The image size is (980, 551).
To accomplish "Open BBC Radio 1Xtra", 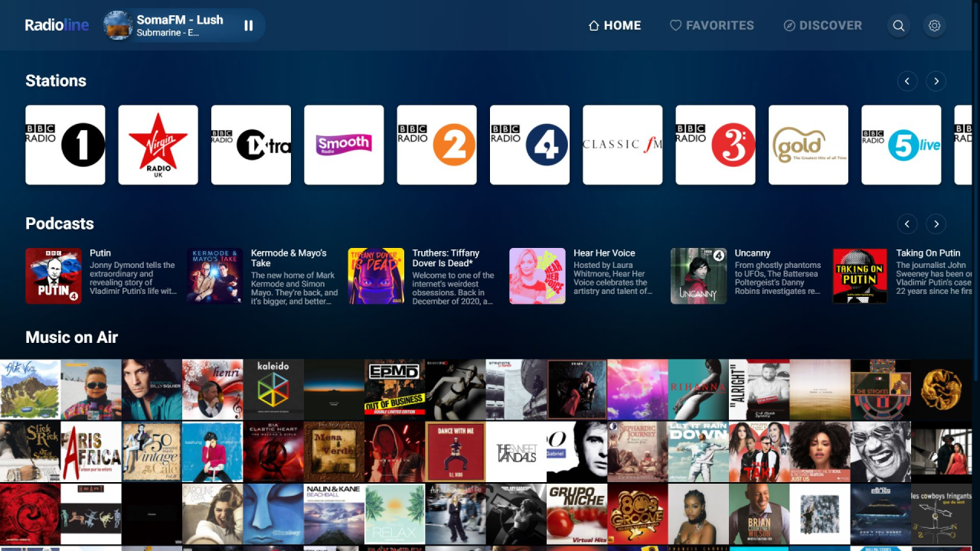I will (x=250, y=144).
